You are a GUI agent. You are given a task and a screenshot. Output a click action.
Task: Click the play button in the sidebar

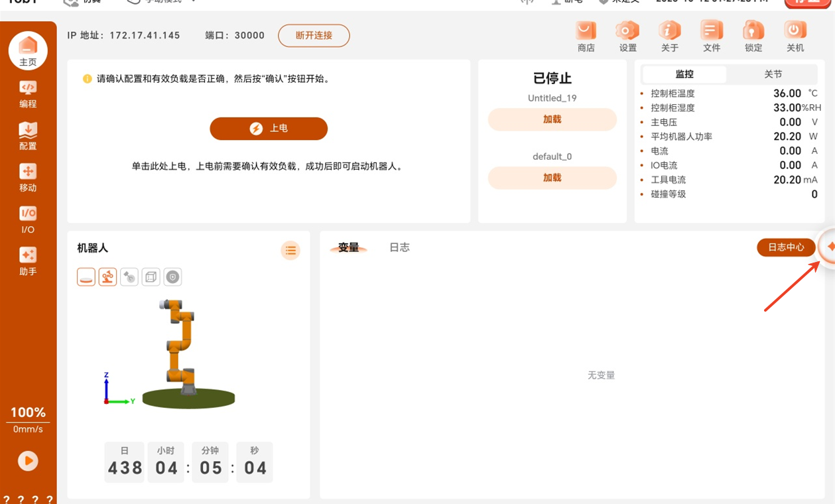click(x=28, y=460)
